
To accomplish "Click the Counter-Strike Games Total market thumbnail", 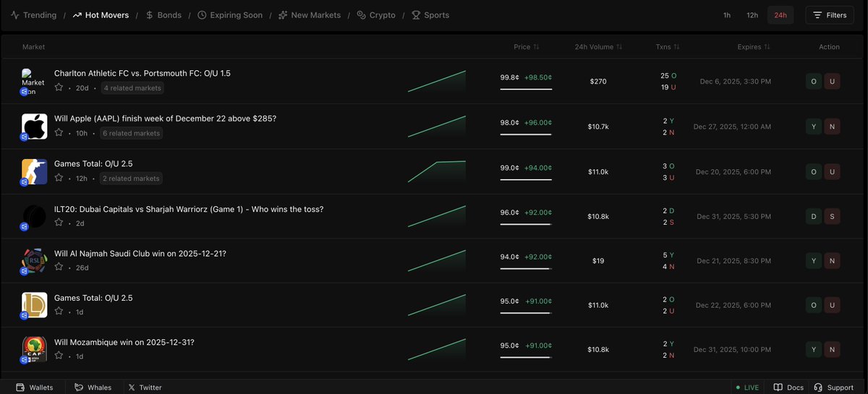I will (x=34, y=171).
